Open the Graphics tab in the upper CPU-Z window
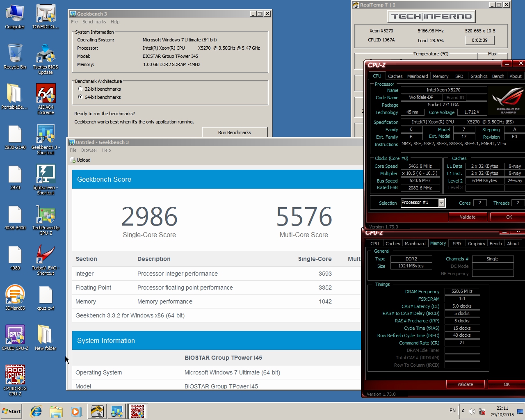This screenshot has width=525, height=420. click(x=479, y=76)
